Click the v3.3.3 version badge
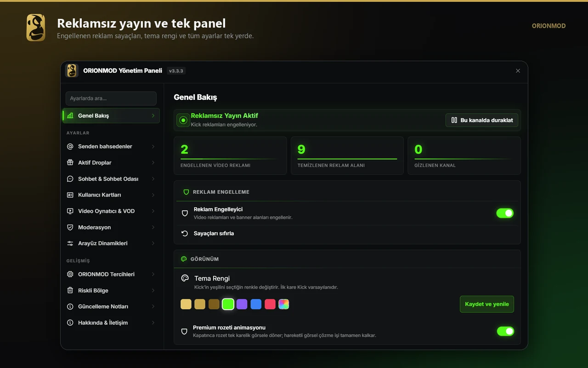The width and height of the screenshot is (588, 368). (x=176, y=71)
